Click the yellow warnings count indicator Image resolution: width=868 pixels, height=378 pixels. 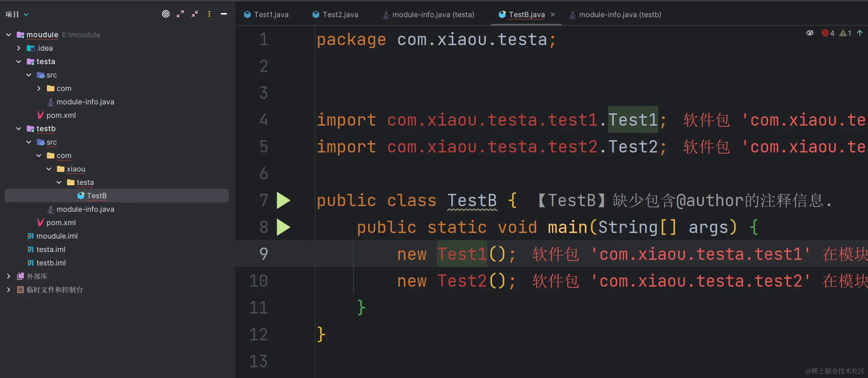coord(845,33)
